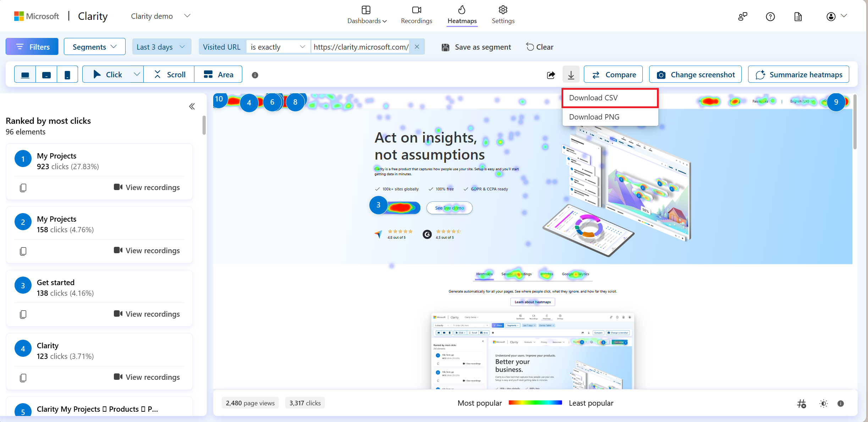This screenshot has width=868, height=422.
Task: Open the Settings tab
Action: [x=503, y=15]
